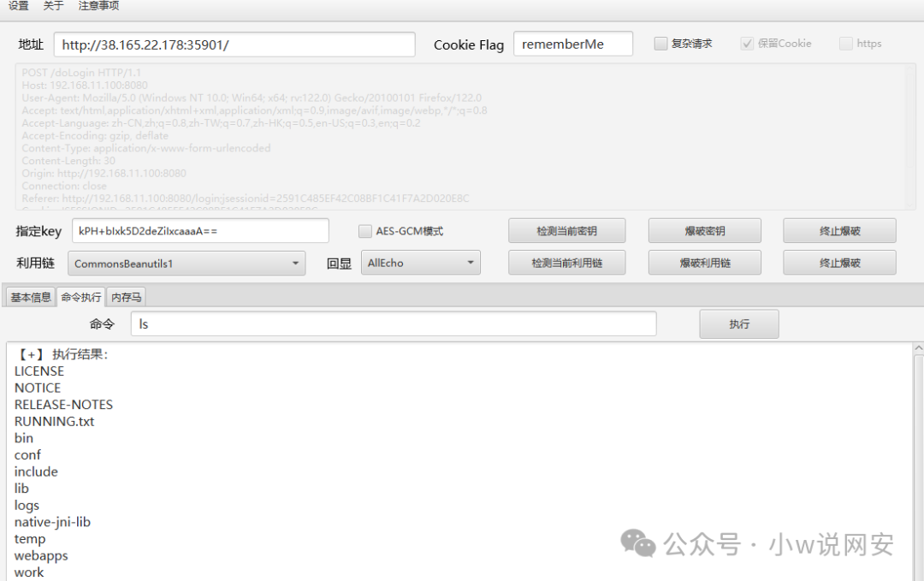
Task: Click the RELEASE-NOTES line in results
Action: pyautogui.click(x=63, y=405)
